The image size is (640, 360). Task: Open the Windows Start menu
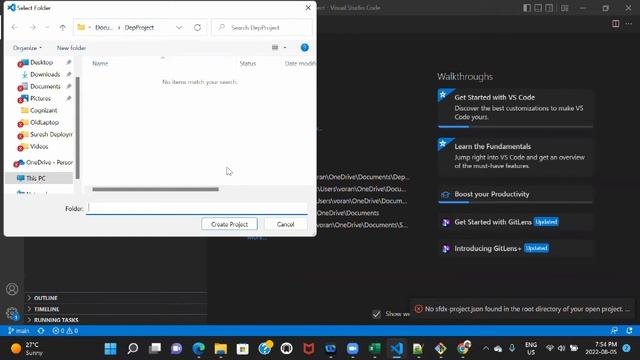pos(110,349)
